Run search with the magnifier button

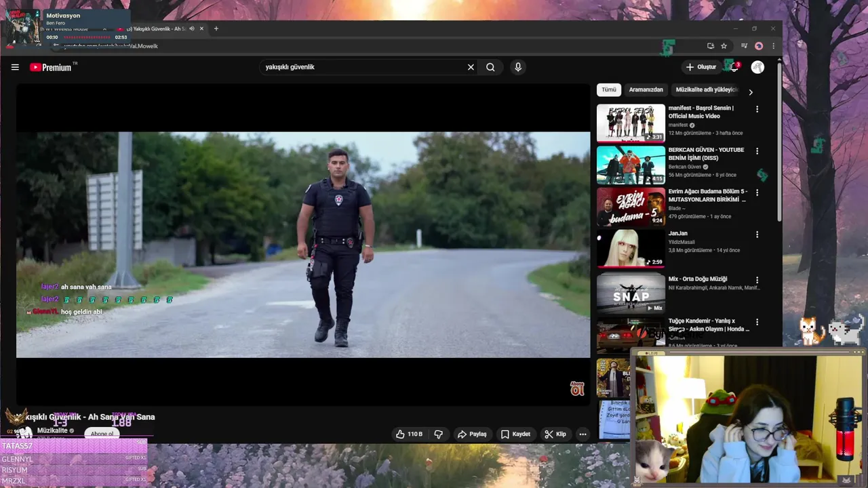[490, 67]
